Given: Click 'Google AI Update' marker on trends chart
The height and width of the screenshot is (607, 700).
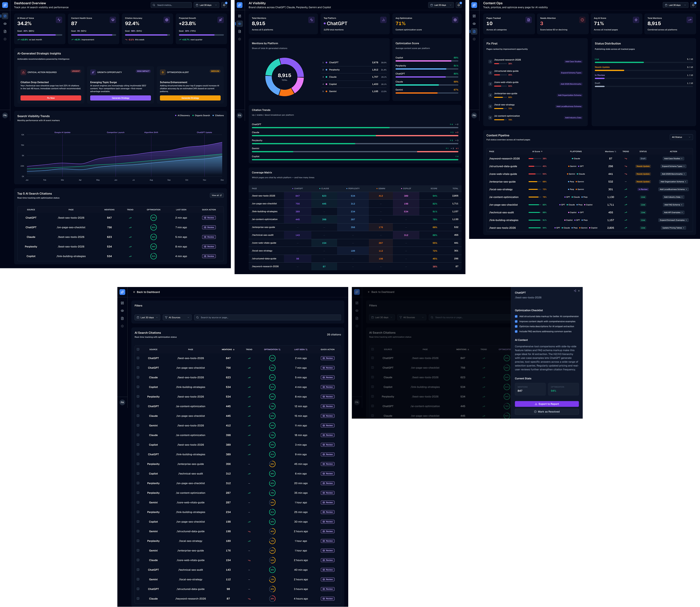Looking at the screenshot, I should [x=62, y=132].
